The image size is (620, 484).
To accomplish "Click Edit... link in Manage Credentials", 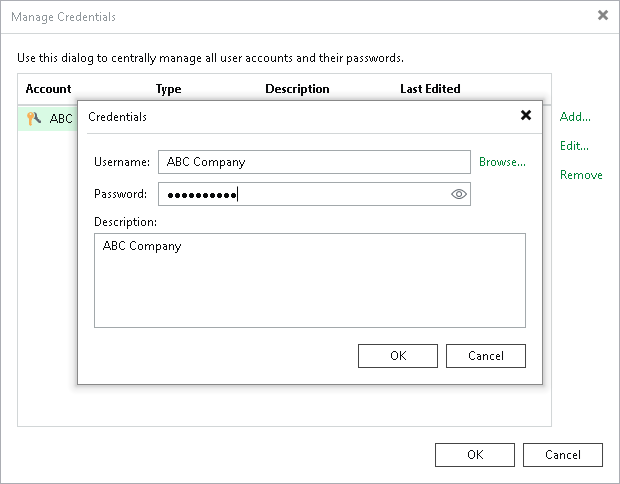I will pos(574,146).
